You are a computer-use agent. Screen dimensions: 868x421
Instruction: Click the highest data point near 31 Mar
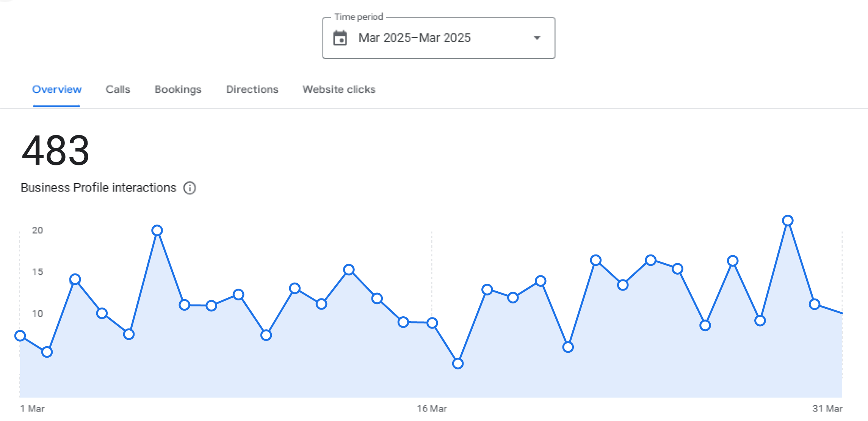(788, 220)
